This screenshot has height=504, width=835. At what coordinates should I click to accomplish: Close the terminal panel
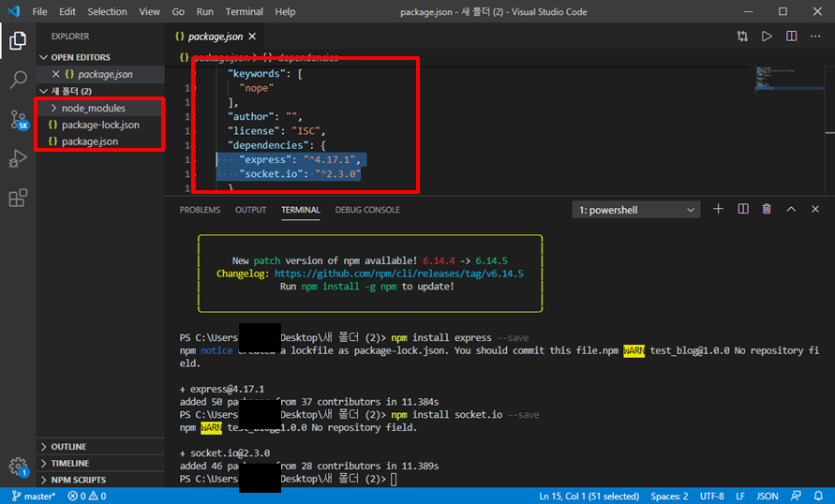tap(815, 209)
